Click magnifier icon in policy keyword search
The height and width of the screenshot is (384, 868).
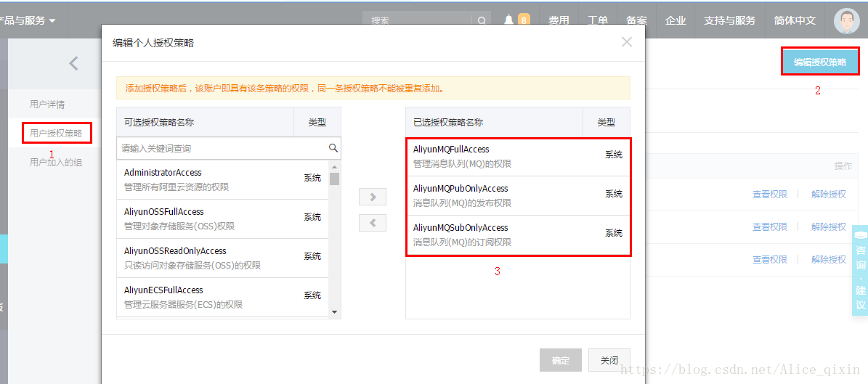[333, 148]
